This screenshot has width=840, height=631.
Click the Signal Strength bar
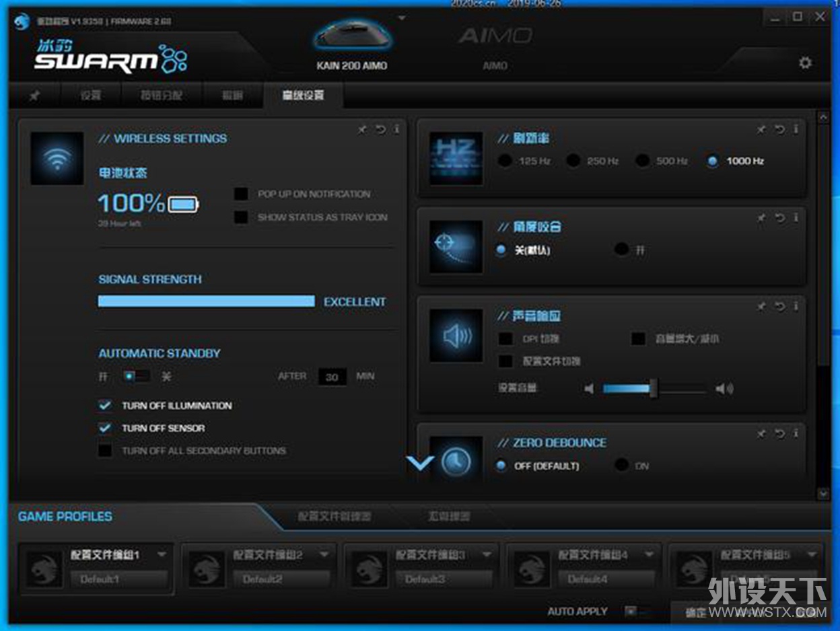(207, 301)
